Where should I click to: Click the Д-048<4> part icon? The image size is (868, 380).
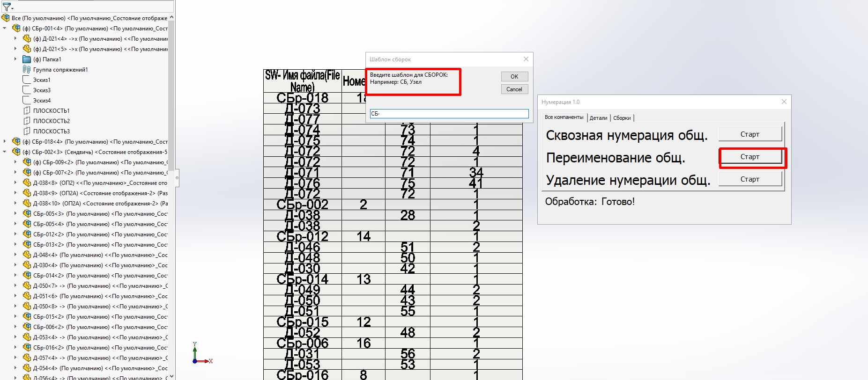pyautogui.click(x=27, y=255)
